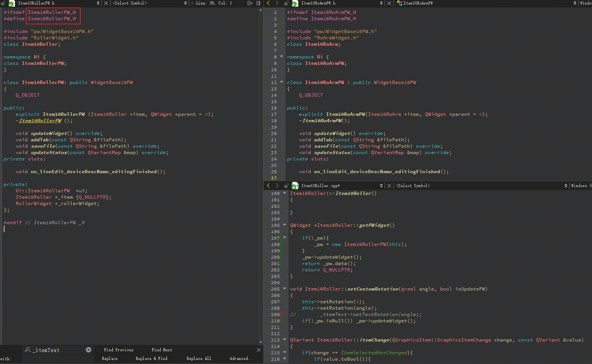Screen dimensions: 592x364
Task: Collapse the namespace Ui block at line 8
Action: click(x=282, y=57)
